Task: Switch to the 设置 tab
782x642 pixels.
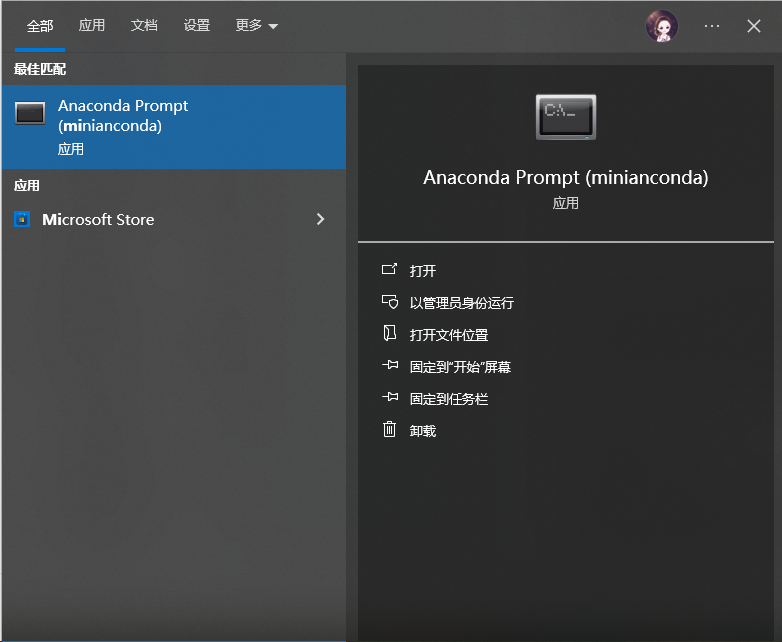Action: 196,25
